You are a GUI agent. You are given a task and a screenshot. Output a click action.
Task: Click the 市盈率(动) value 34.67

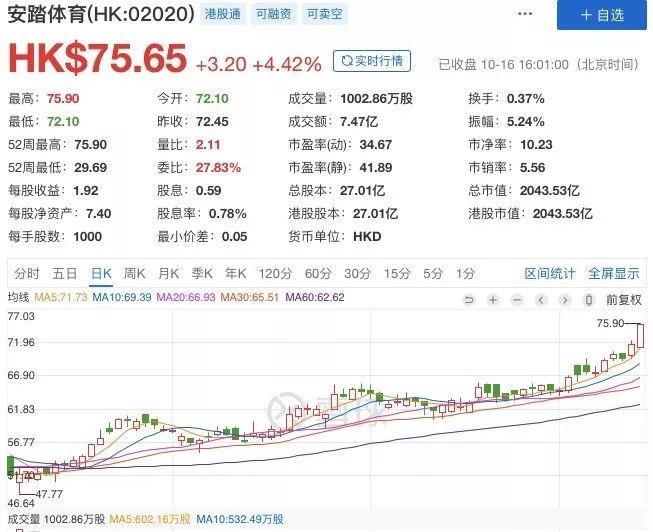click(376, 145)
